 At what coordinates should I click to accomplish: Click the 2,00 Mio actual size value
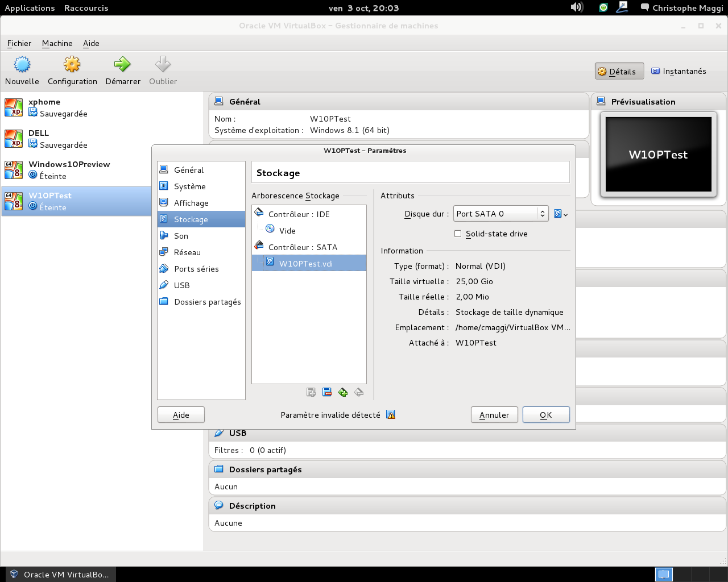(473, 297)
